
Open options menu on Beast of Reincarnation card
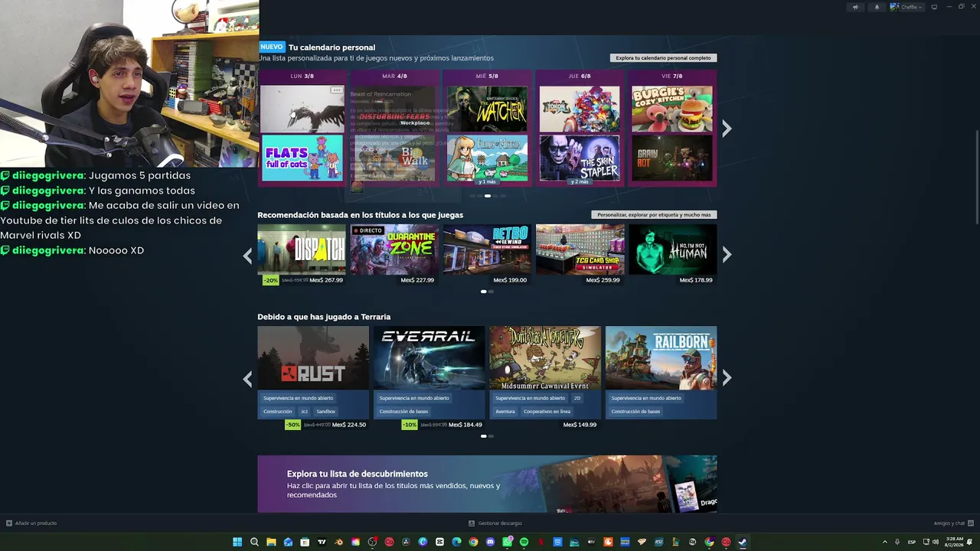(x=336, y=90)
